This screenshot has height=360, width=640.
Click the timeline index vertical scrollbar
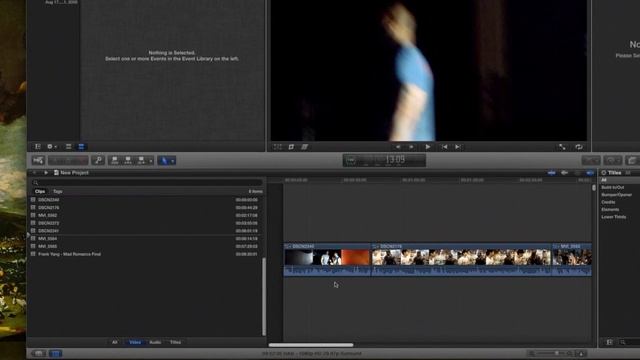tap(264, 296)
